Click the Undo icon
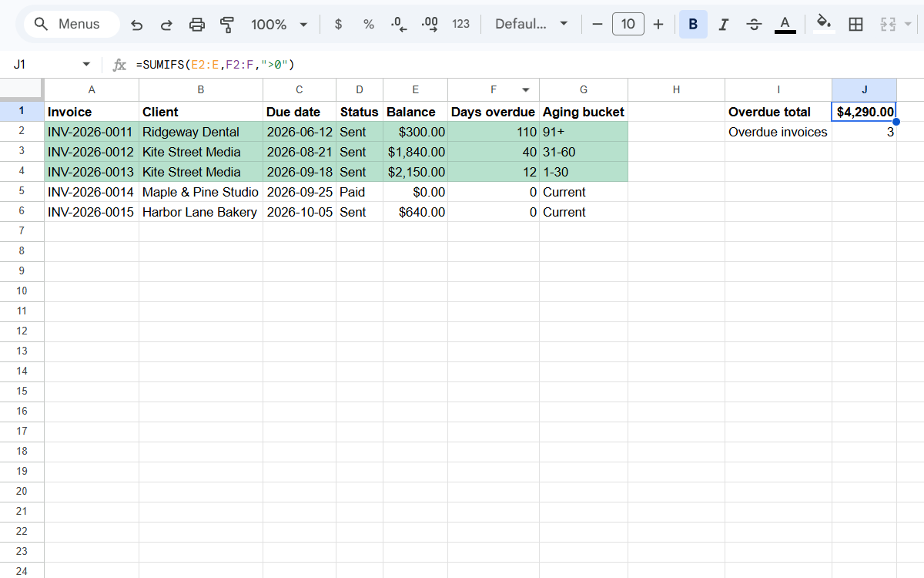924x578 pixels. 137,25
